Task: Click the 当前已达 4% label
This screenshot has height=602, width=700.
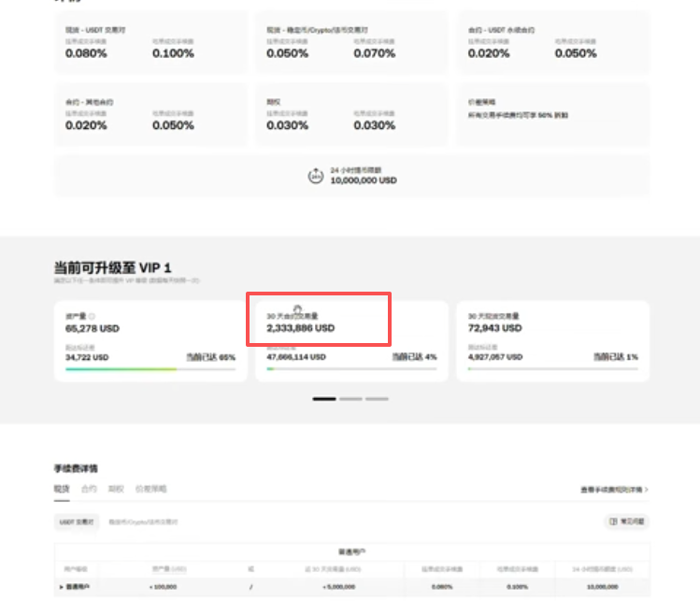Action: [414, 357]
